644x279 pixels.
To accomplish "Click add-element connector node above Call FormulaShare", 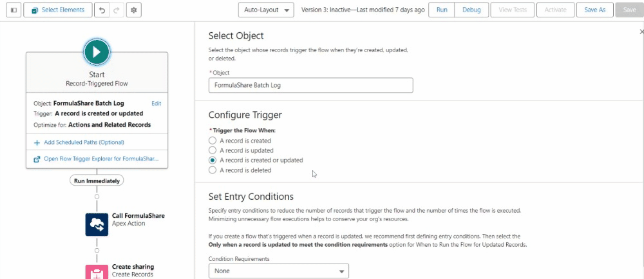I will (97, 197).
